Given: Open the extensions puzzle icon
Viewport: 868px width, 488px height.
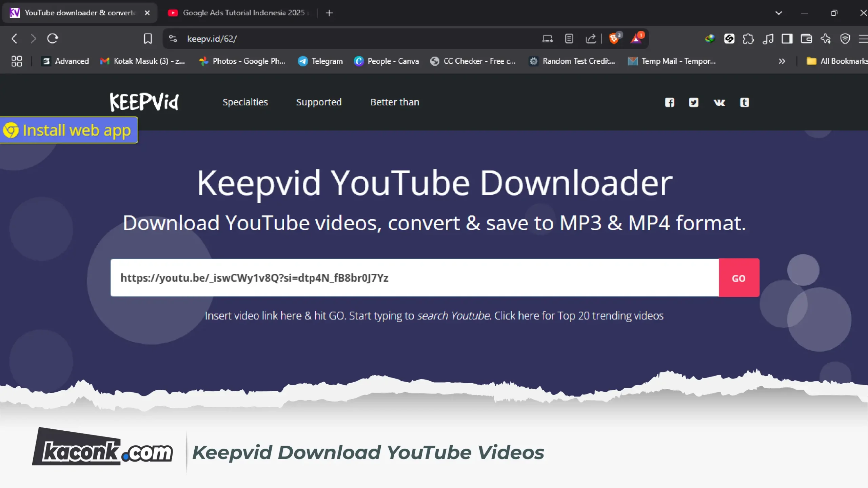Looking at the screenshot, I should tap(748, 39).
